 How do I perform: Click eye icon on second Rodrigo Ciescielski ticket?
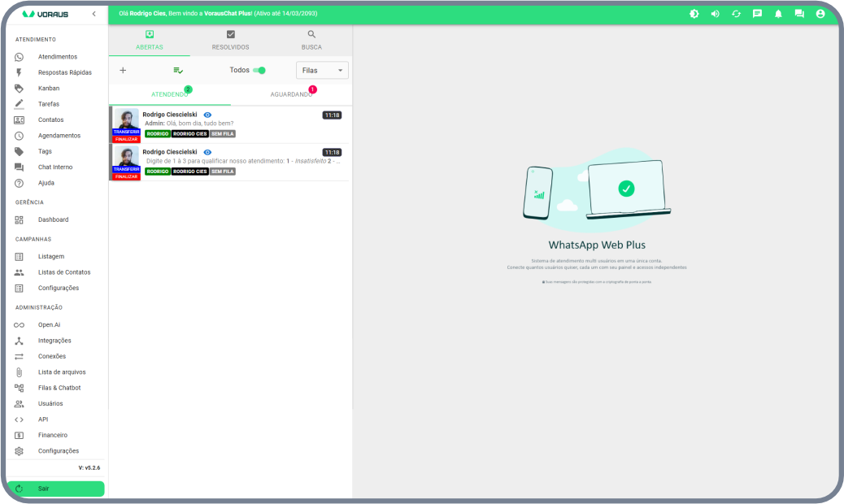207,152
